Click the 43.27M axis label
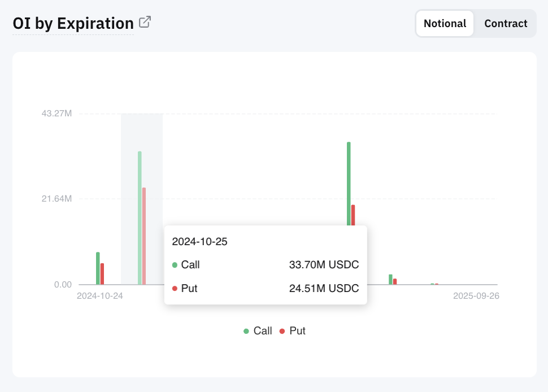 (x=56, y=113)
